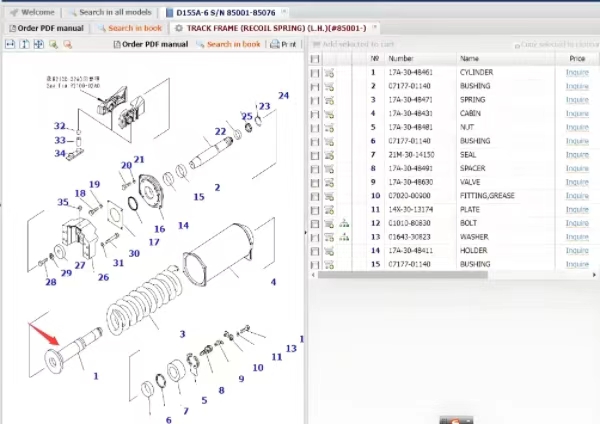Add PLATE row to cart icon
This screenshot has height=424, width=600.
click(x=329, y=210)
